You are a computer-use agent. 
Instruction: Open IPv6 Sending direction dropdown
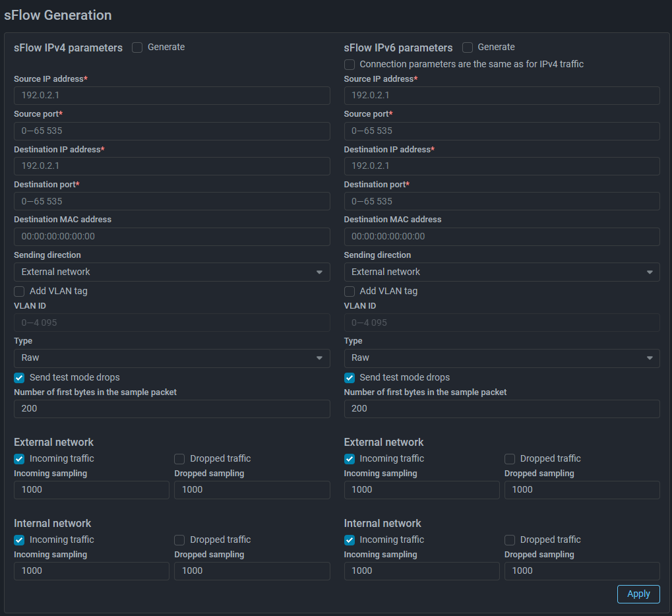(501, 272)
